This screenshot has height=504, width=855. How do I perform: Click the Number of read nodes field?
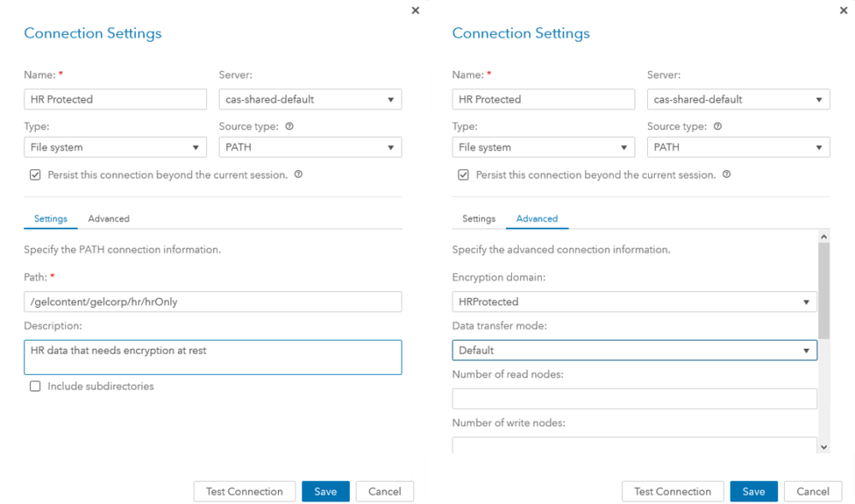[x=634, y=399]
